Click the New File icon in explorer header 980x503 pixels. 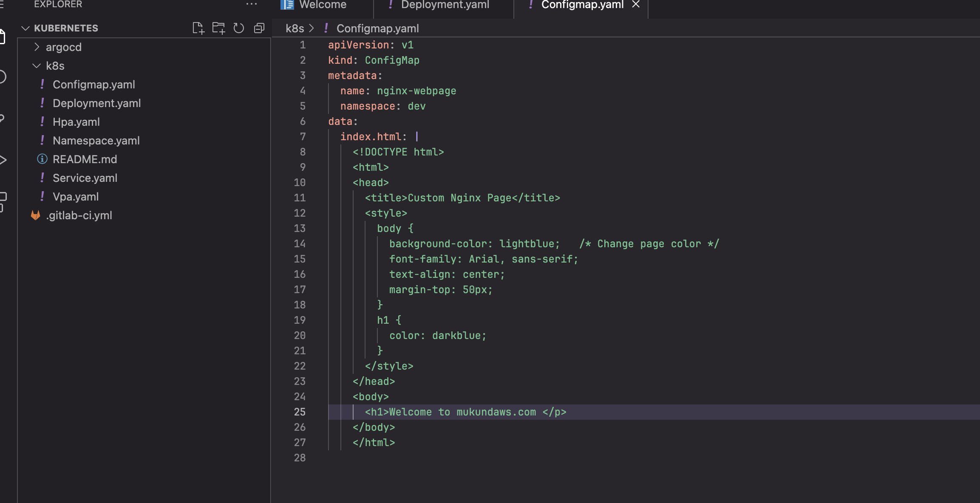(x=198, y=28)
